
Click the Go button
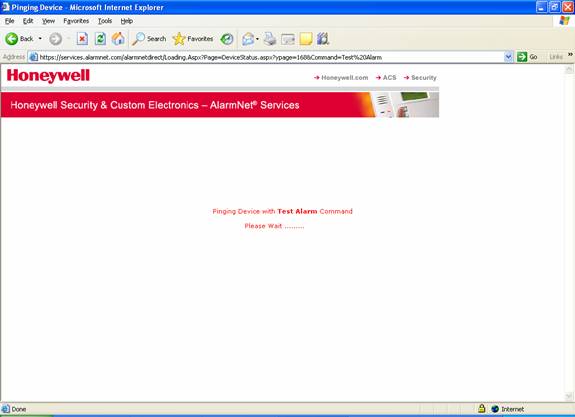click(527, 57)
